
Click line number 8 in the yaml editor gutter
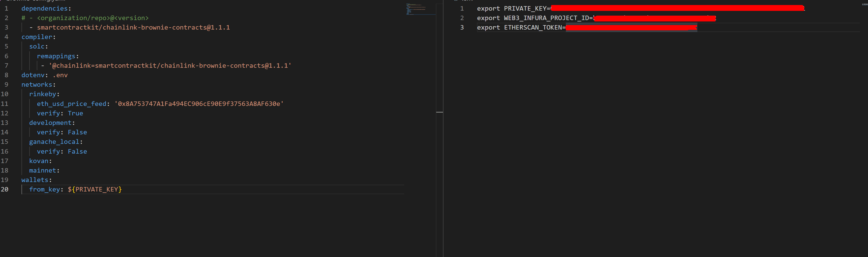click(x=6, y=75)
